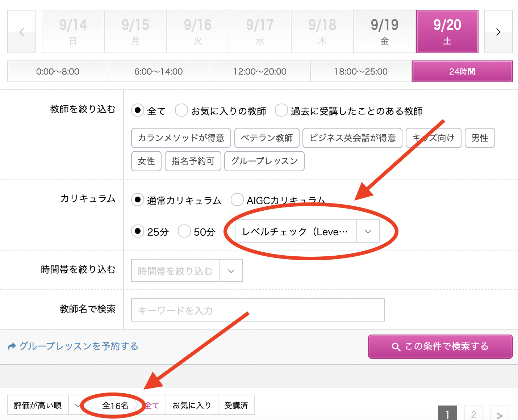The image size is (518, 420).
Task: Select the 24時間 time range tab
Action: pos(462,72)
